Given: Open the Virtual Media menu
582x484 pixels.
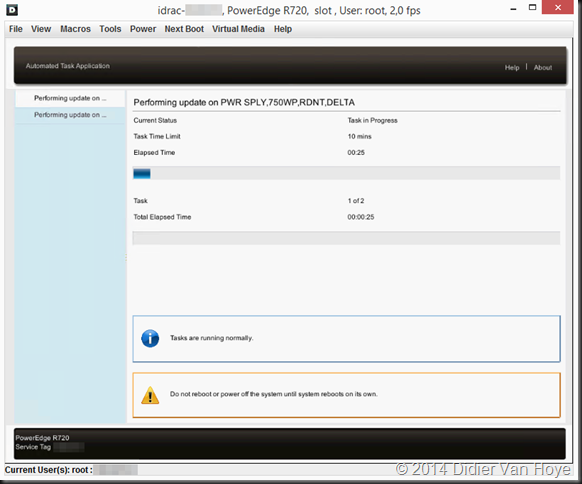Looking at the screenshot, I should pos(238,29).
